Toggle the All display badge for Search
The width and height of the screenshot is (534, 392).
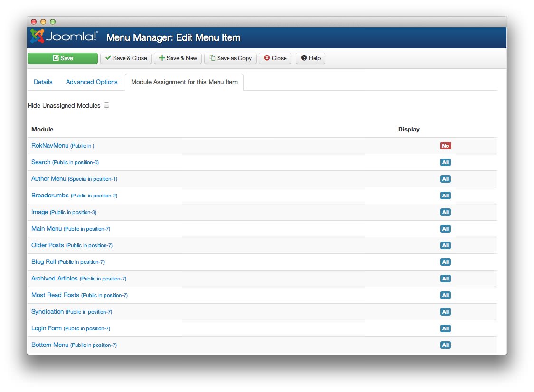pos(445,162)
